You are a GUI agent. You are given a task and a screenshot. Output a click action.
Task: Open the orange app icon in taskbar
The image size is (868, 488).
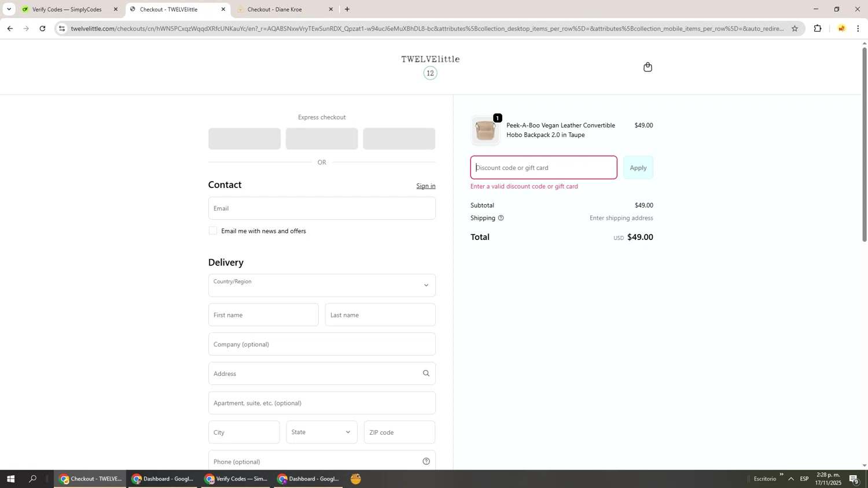(x=356, y=479)
